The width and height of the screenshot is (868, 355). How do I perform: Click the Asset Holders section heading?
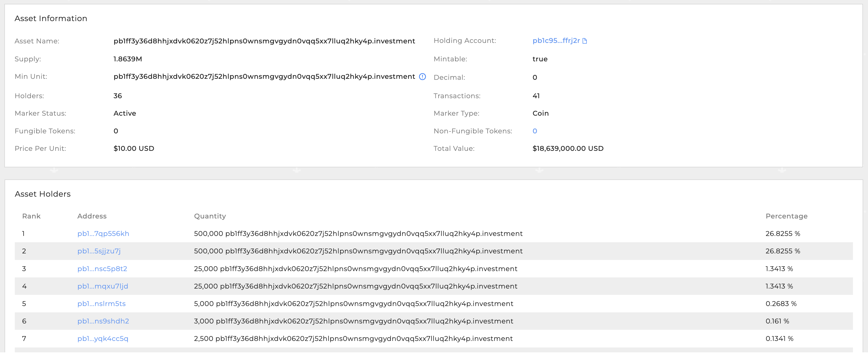[43, 194]
